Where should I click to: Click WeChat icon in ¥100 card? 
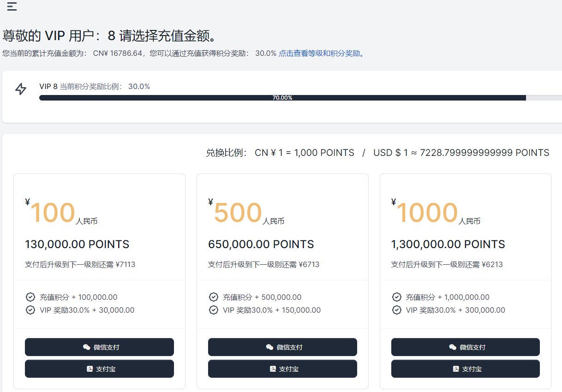(86, 347)
